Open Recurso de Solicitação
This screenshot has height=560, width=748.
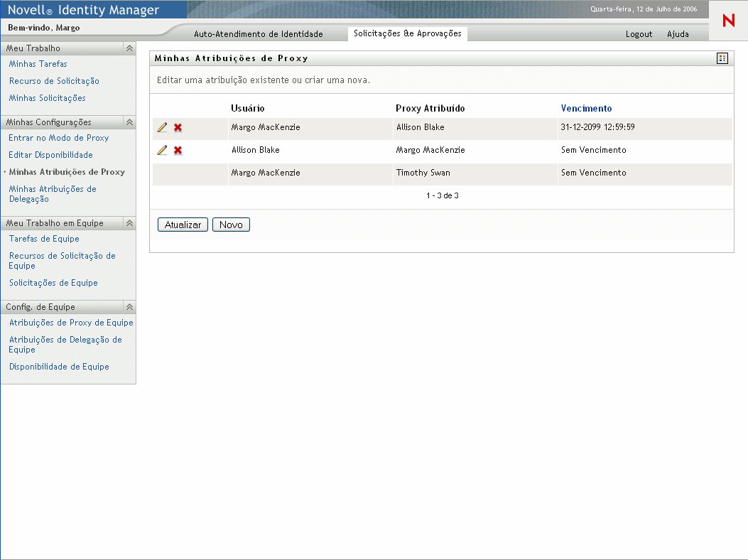point(54,81)
